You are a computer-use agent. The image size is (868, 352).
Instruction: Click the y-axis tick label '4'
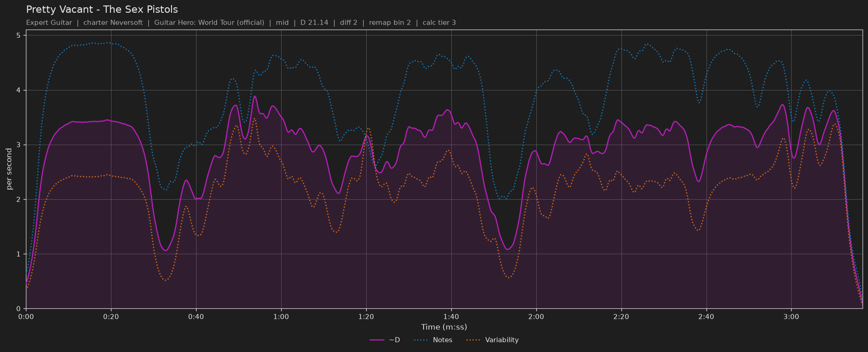pyautogui.click(x=19, y=90)
